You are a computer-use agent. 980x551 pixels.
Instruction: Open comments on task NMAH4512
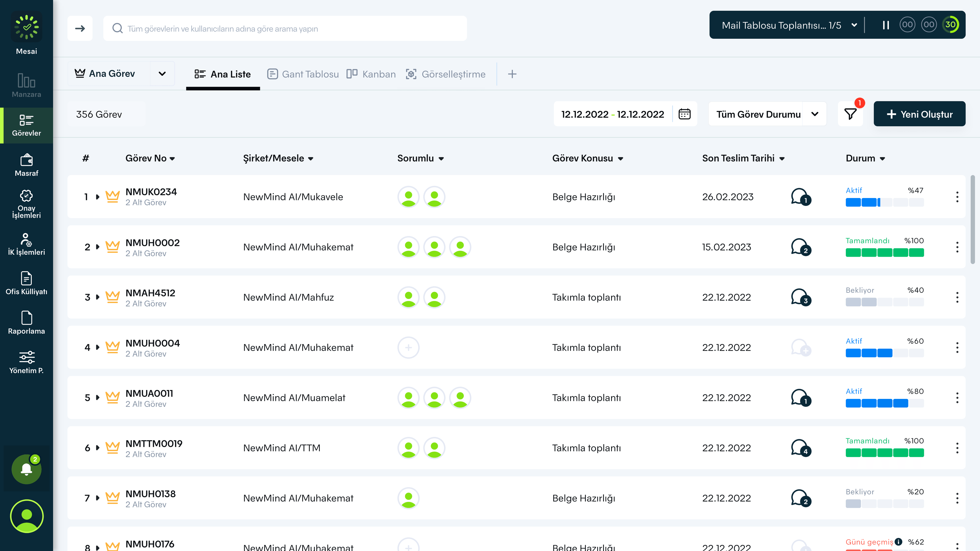[800, 297]
